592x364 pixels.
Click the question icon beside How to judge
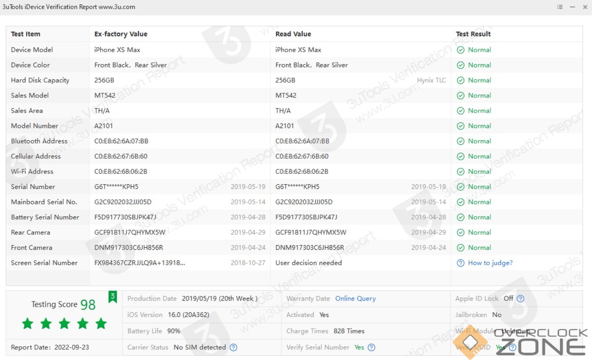click(461, 263)
